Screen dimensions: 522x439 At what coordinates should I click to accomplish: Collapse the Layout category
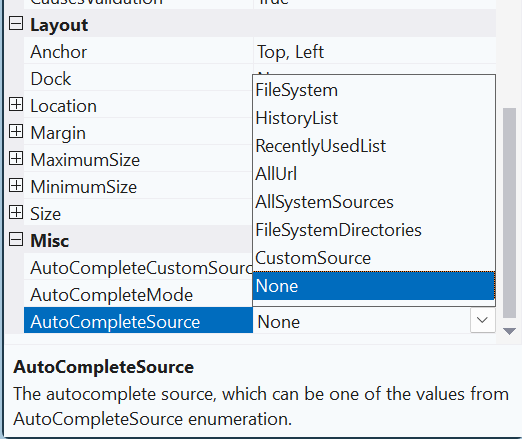[16, 24]
